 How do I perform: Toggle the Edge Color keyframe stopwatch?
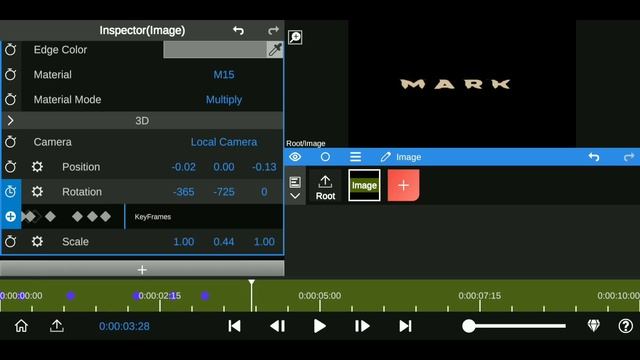pyautogui.click(x=11, y=49)
